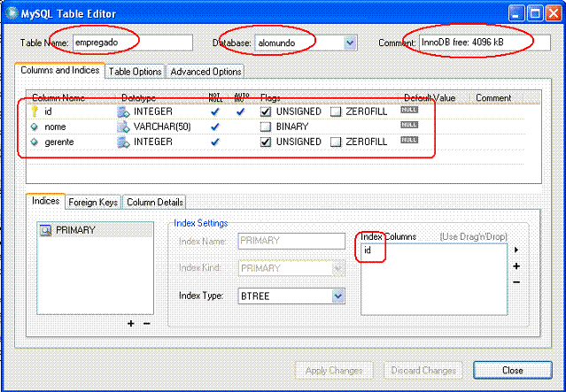Click the Flags column header
This screenshot has height=392, width=566.
270,98
